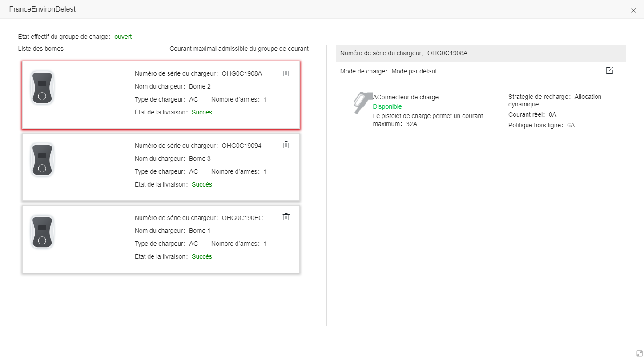Click serial number OHG0C19094 in the list
Screen dimensions: 644x358
pyautogui.click(x=241, y=146)
